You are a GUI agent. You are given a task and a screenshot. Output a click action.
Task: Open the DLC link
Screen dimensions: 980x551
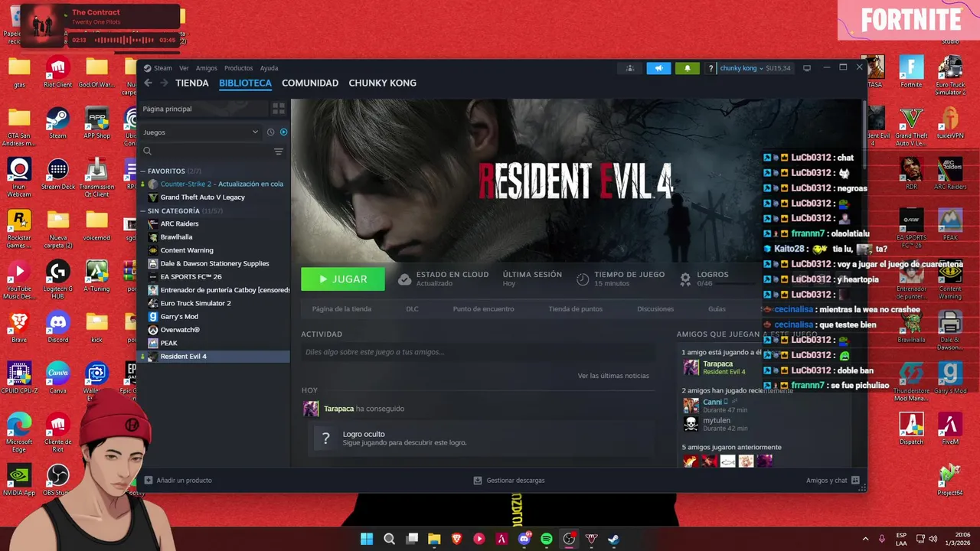coord(412,309)
